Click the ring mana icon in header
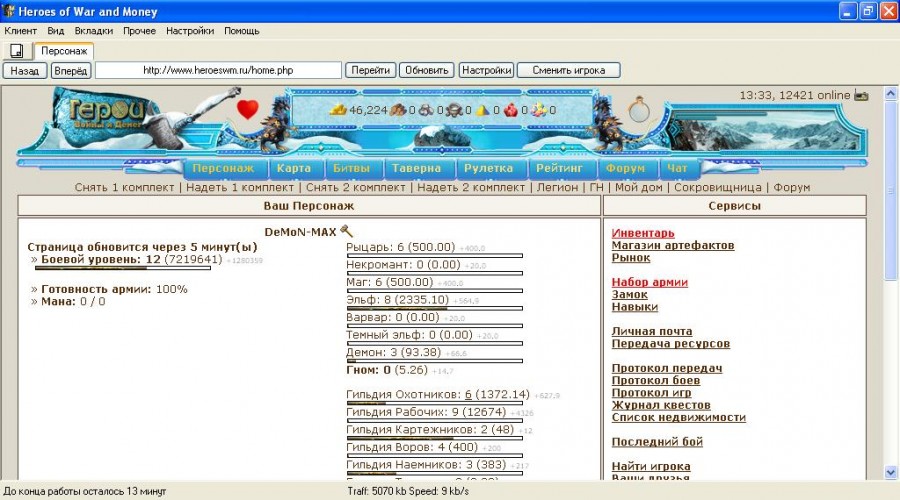The height and width of the screenshot is (500, 900). (640, 109)
